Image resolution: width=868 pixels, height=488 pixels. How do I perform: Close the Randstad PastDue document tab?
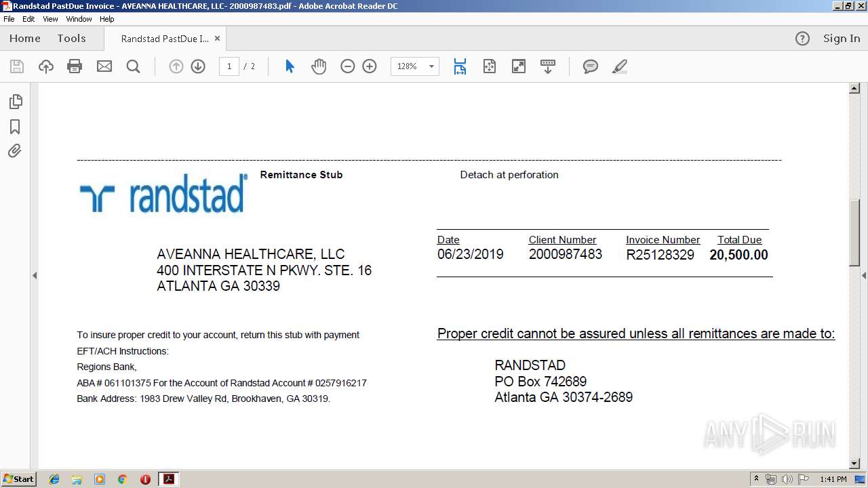(217, 39)
